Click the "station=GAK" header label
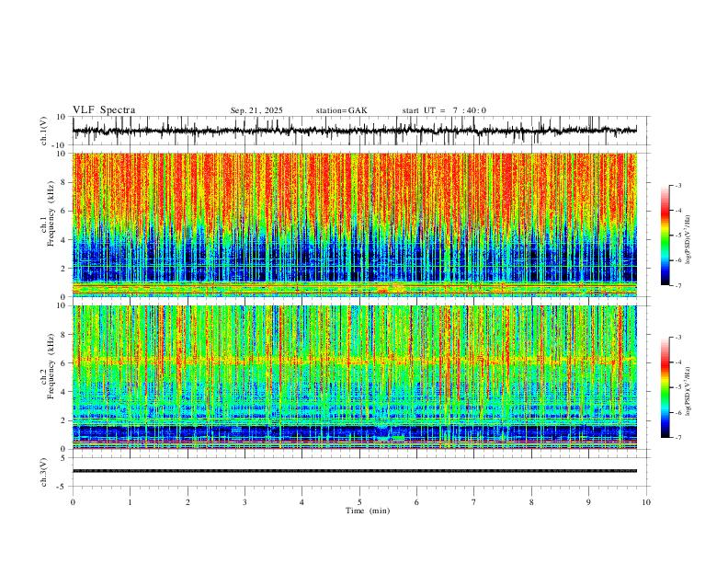This screenshot has width=728, height=563. pyautogui.click(x=341, y=110)
